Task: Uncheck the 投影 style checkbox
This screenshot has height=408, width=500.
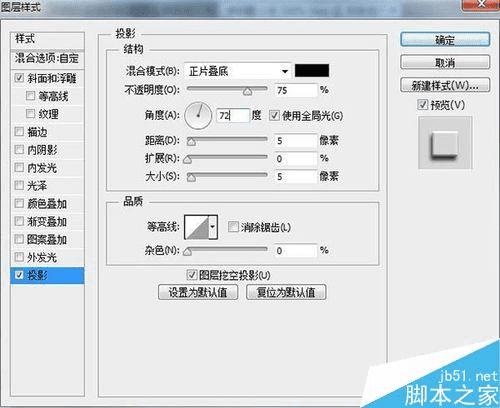Action: click(19, 275)
